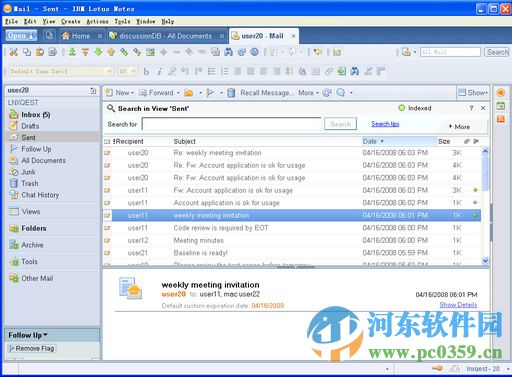Open the More actions dropdown in action bar
This screenshot has width=512, height=377.
308,93
